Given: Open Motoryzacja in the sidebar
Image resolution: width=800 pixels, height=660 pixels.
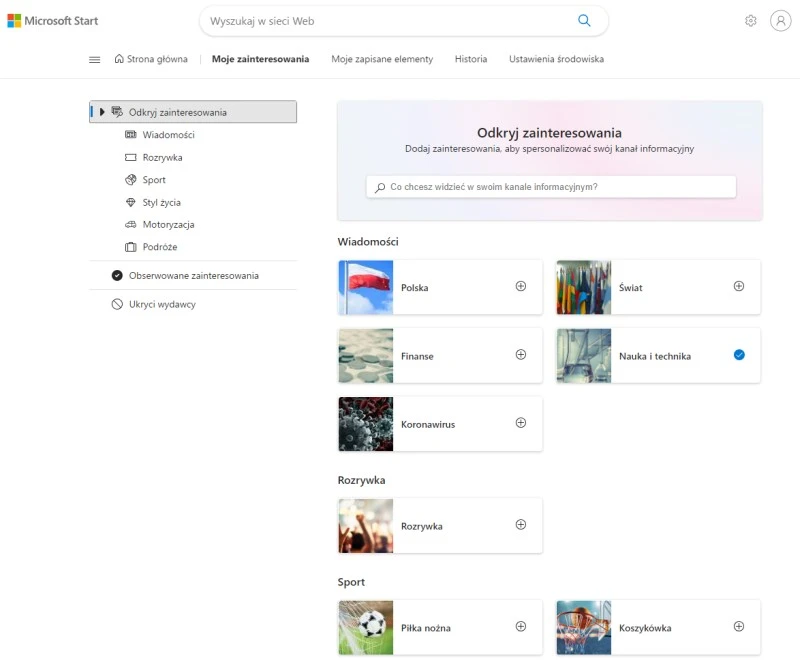Looking at the screenshot, I should [x=168, y=225].
